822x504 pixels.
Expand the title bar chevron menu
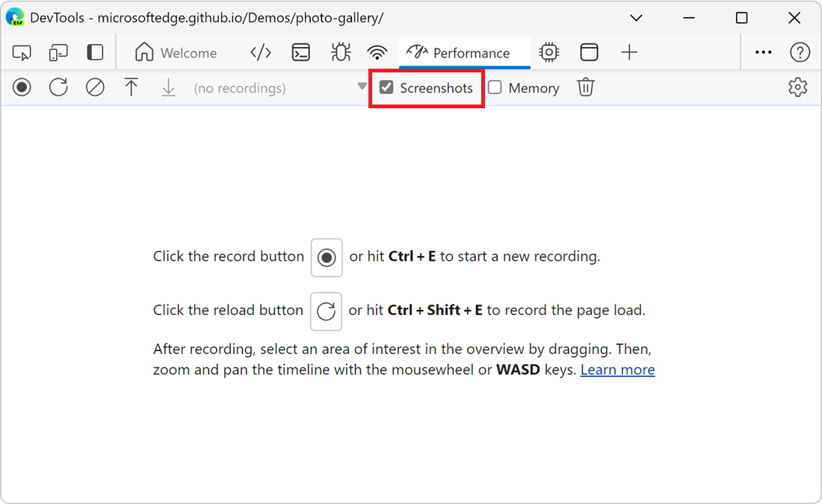[636, 17]
